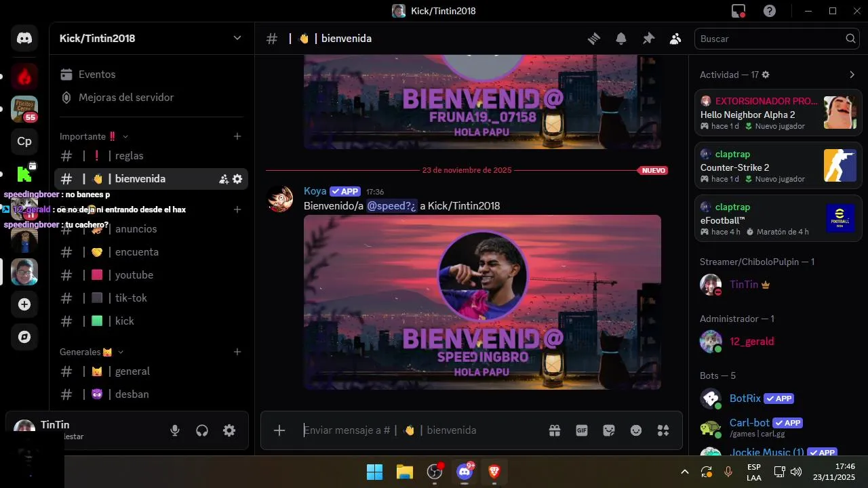This screenshot has height=488, width=868.
Task: Edit bienvenida channel settings gear
Action: pos(237,179)
